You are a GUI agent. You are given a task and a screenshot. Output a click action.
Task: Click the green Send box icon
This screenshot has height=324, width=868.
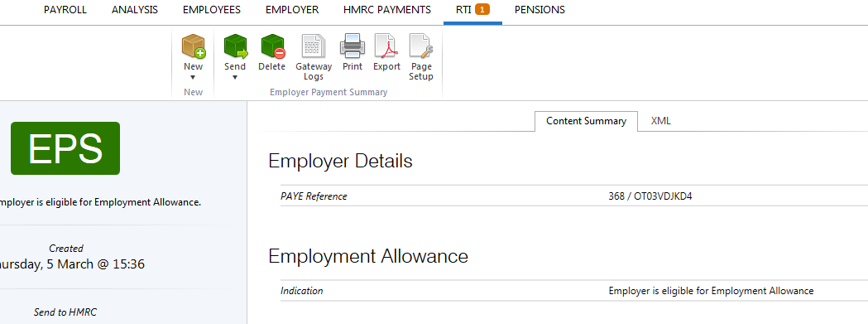click(235, 46)
